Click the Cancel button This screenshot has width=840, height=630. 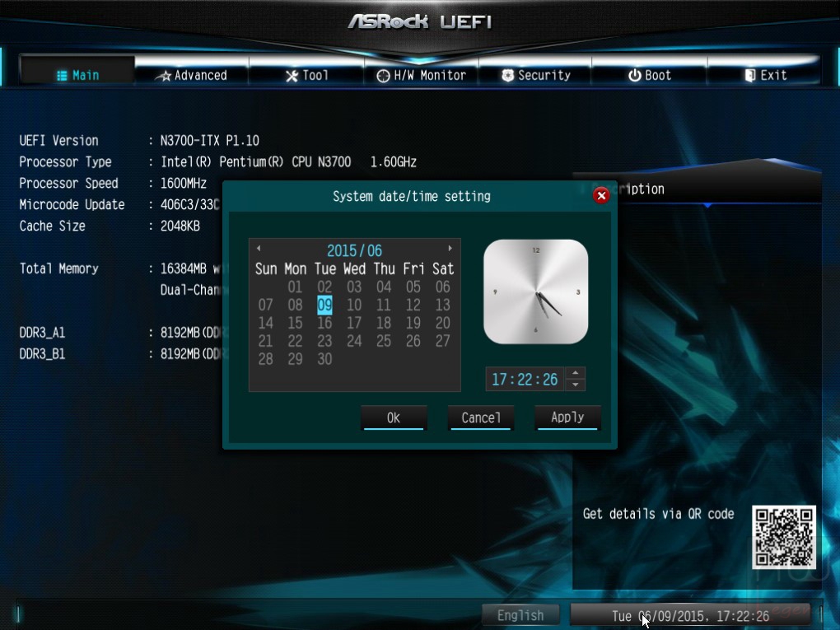481,418
